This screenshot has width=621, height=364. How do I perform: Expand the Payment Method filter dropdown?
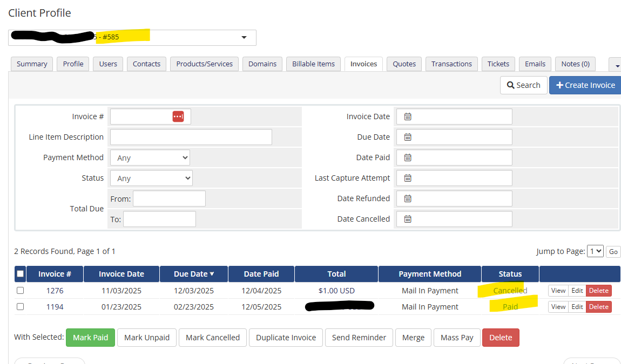tap(150, 157)
